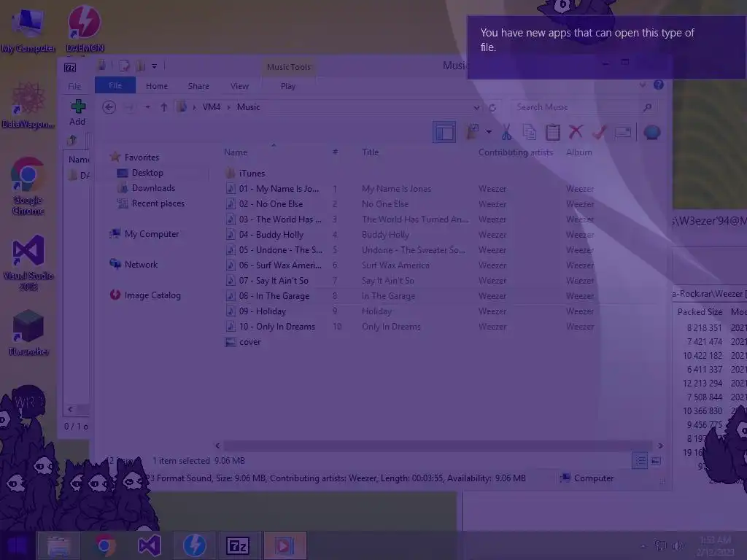Open Google Chrome desktop shortcut
Viewport: 747px width, 560px height.
[x=28, y=186]
